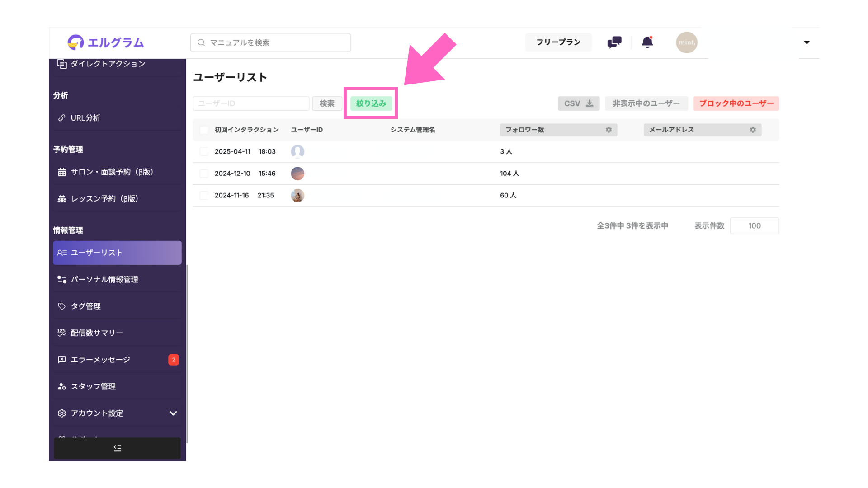Image resolution: width=868 pixels, height=488 pixels.
Task: Click the ユーザーID column header
Action: pos(307,130)
